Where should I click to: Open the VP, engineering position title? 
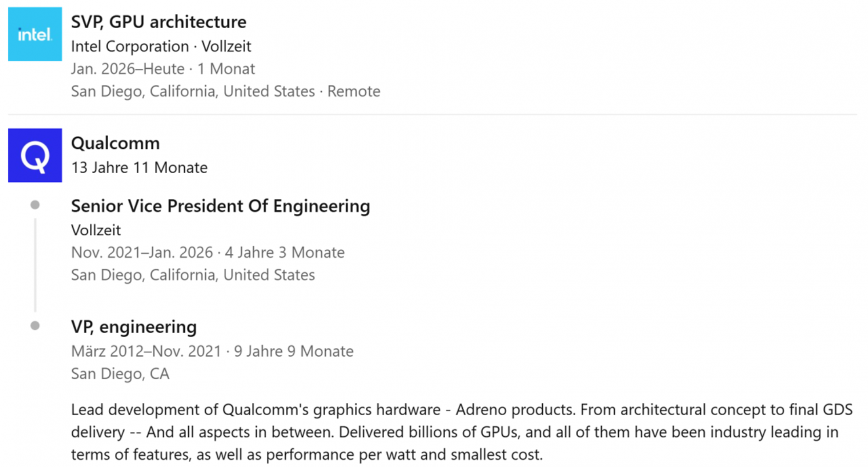134,327
